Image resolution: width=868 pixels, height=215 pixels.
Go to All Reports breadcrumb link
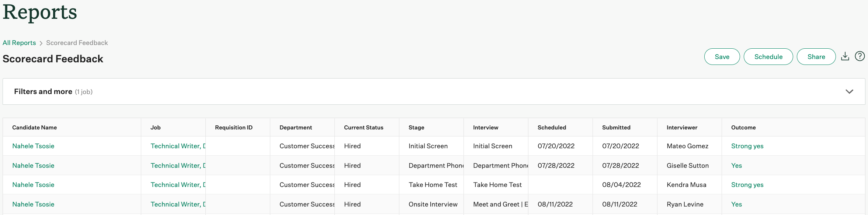pos(19,43)
